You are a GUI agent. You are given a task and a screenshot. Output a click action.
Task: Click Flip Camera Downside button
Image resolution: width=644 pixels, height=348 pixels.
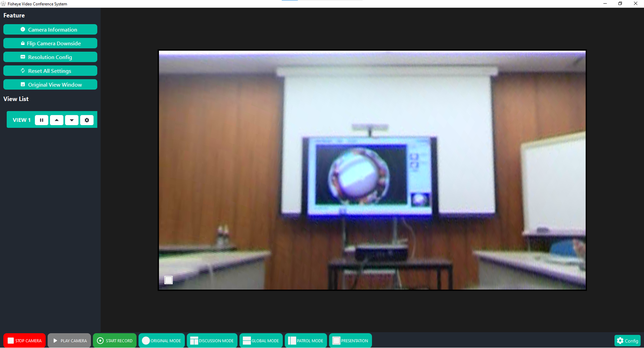50,43
